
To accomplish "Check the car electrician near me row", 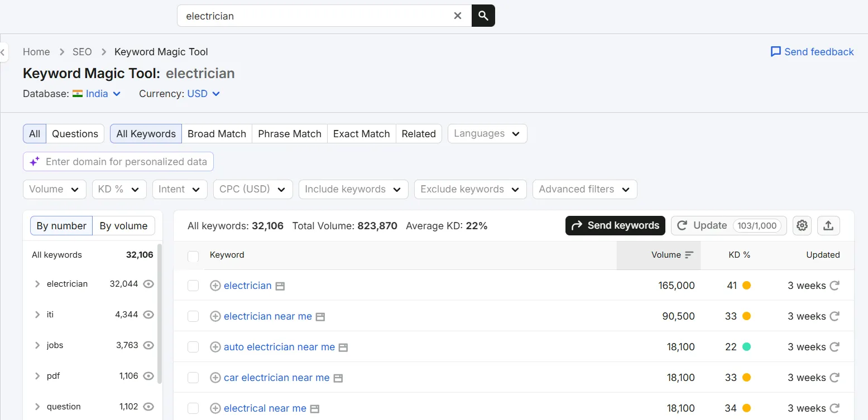I will (x=193, y=378).
